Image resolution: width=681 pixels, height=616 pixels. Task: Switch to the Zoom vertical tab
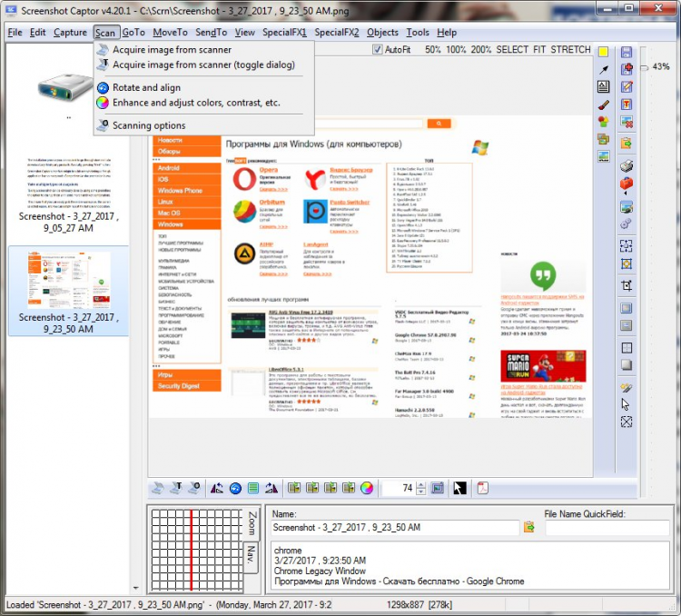(252, 523)
